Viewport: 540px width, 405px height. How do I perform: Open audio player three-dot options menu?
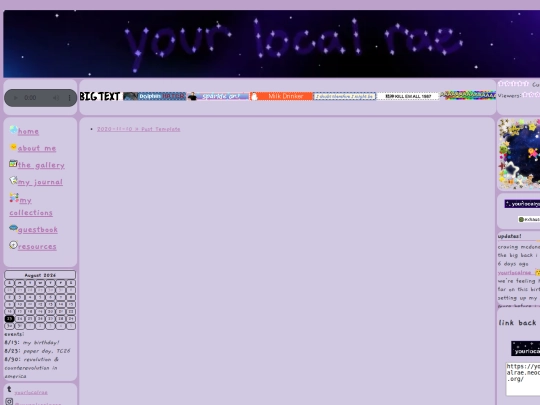69,98
